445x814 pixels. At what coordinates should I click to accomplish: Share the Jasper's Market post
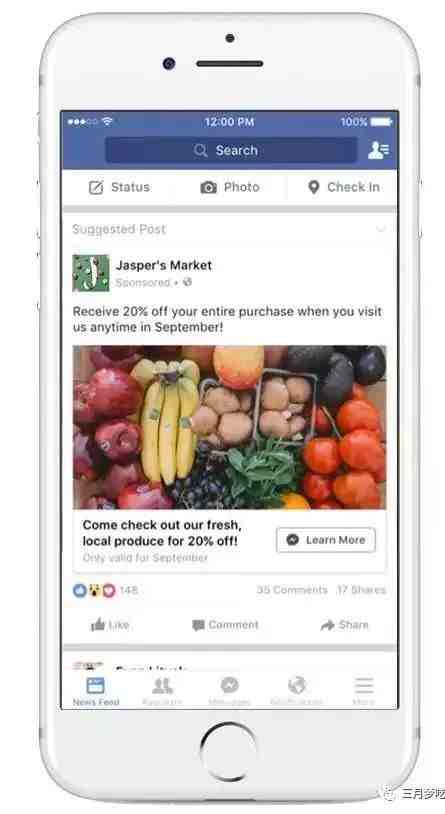point(344,625)
